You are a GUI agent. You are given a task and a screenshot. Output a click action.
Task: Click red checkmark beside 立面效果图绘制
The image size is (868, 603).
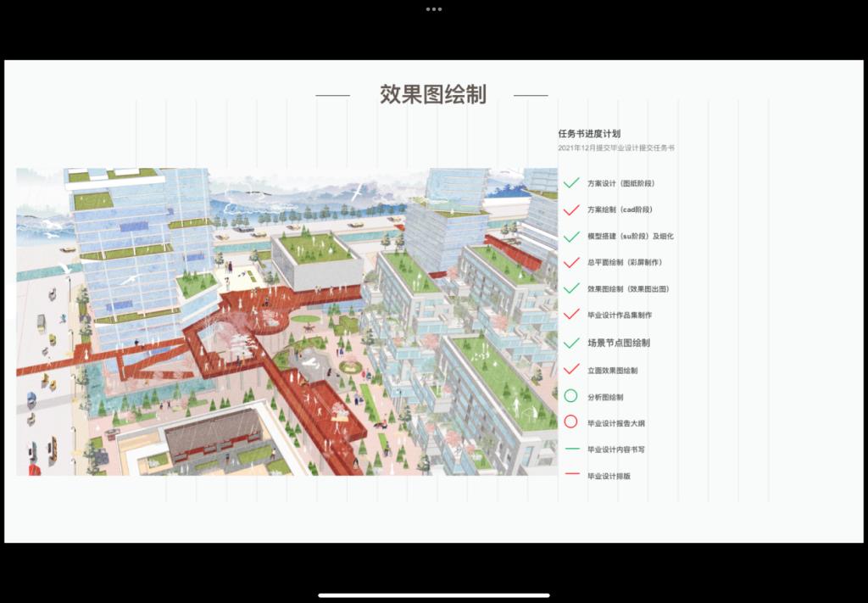coord(571,370)
